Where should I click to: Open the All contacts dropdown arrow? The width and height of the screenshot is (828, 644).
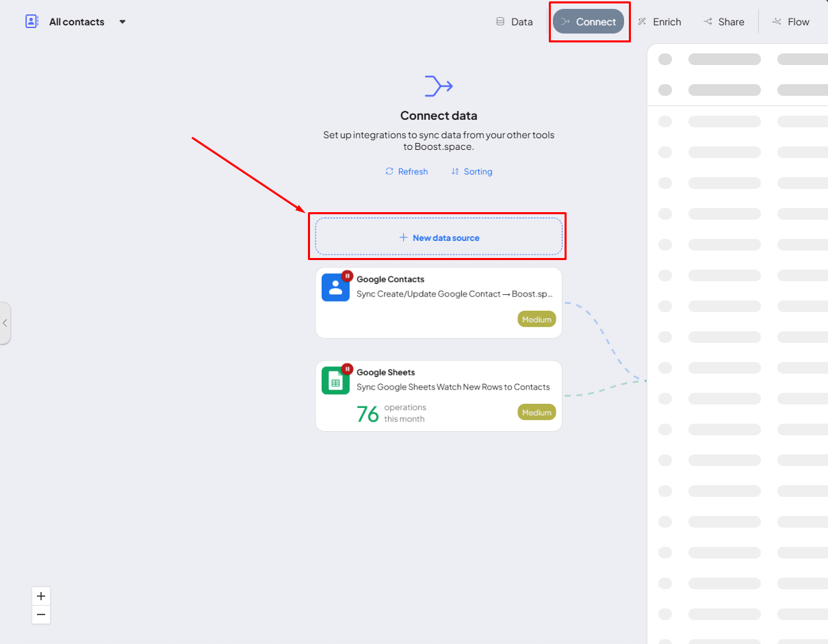(122, 22)
